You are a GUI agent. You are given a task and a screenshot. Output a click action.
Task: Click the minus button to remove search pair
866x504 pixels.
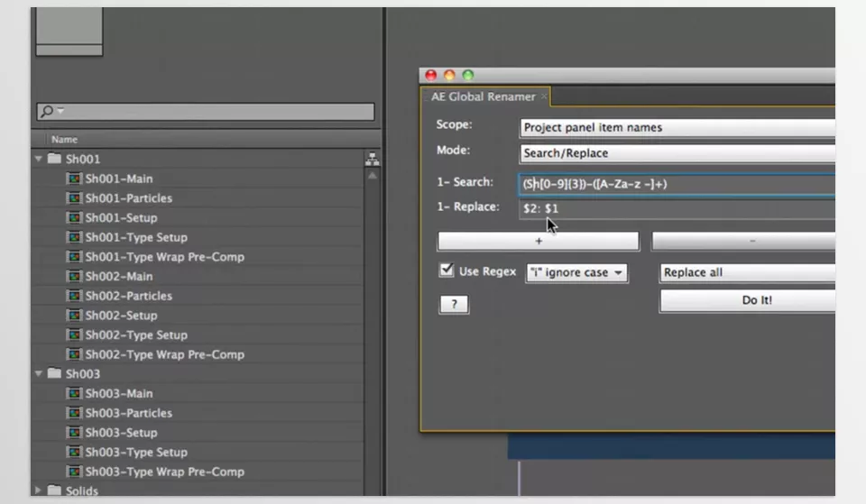click(743, 241)
